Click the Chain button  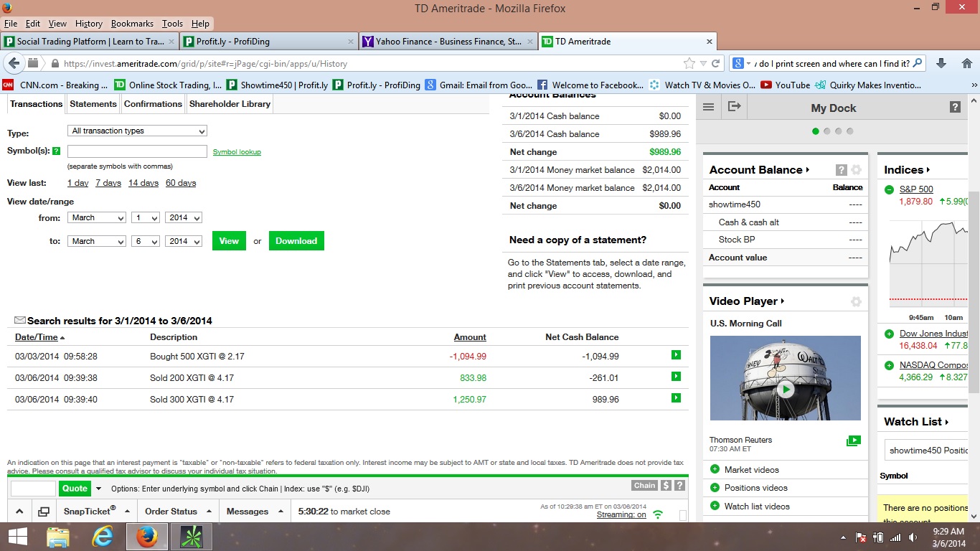click(x=644, y=486)
